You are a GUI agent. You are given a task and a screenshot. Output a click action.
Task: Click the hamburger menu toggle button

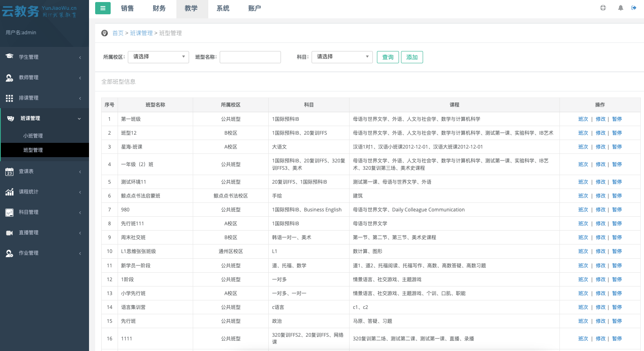(x=103, y=8)
